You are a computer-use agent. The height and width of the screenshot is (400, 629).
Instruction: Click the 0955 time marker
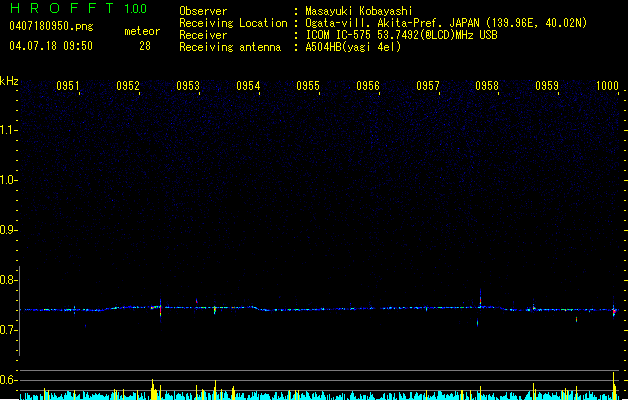pos(308,86)
